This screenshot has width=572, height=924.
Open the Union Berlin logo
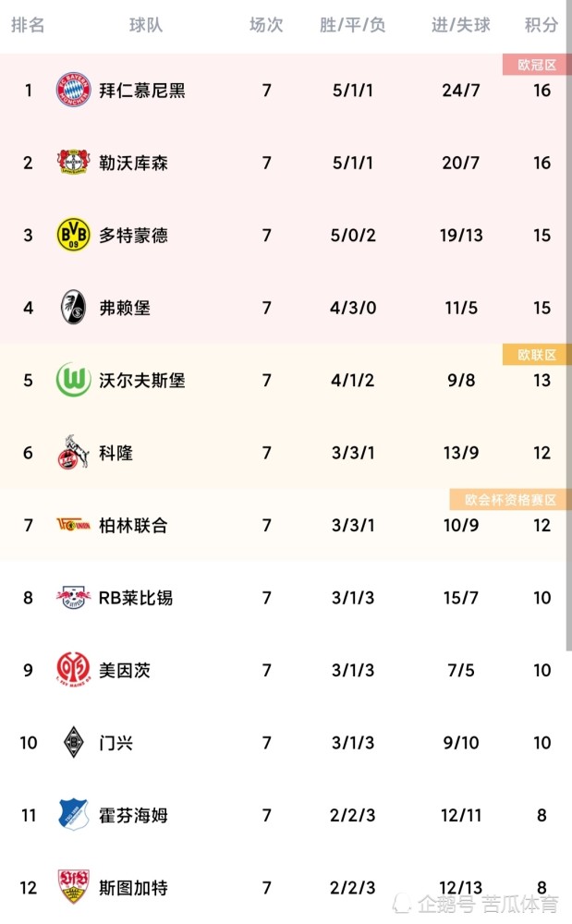pos(73,525)
